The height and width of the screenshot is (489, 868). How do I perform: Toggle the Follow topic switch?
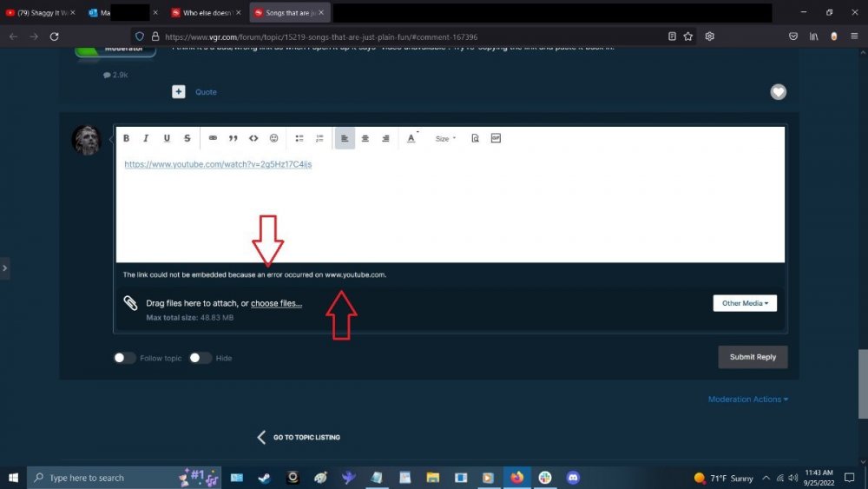point(124,358)
